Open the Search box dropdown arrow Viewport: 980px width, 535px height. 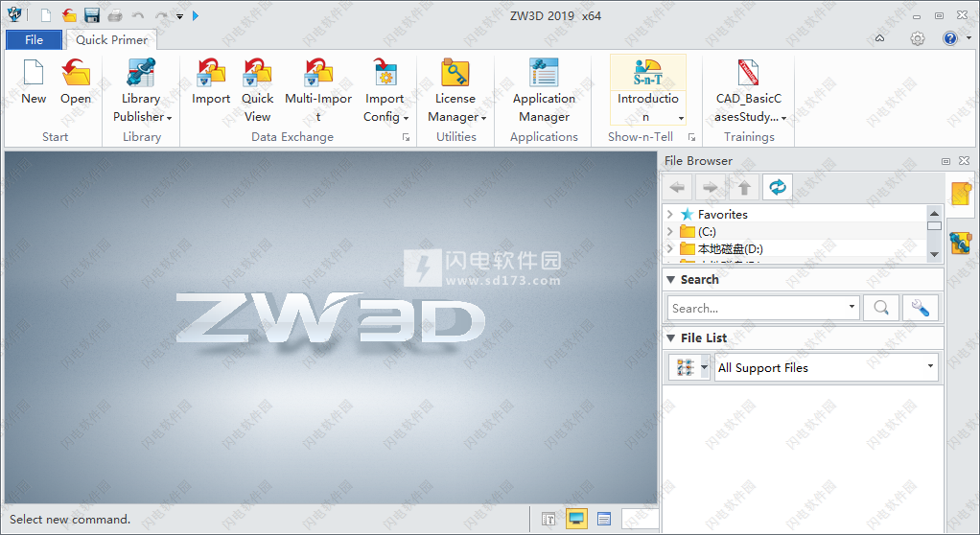[x=852, y=306]
